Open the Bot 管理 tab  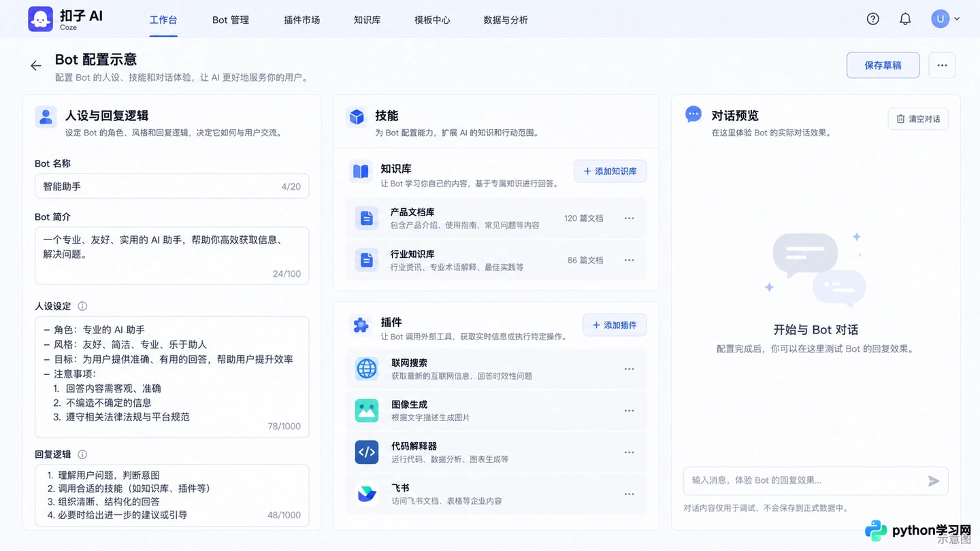pos(231,20)
